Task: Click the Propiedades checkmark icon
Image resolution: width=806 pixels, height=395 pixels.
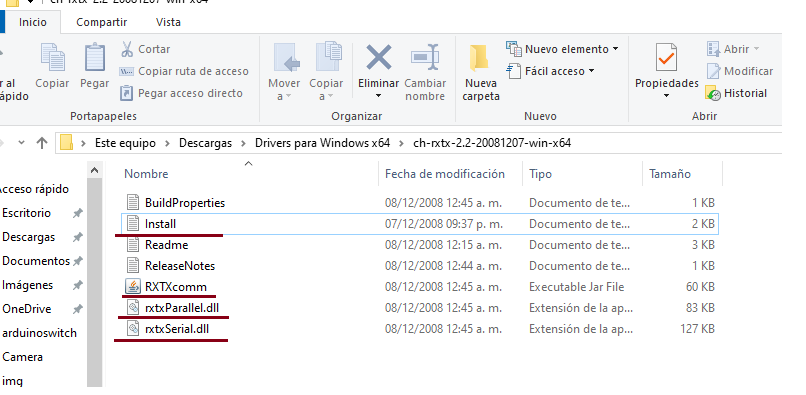Action: pyautogui.click(x=666, y=58)
